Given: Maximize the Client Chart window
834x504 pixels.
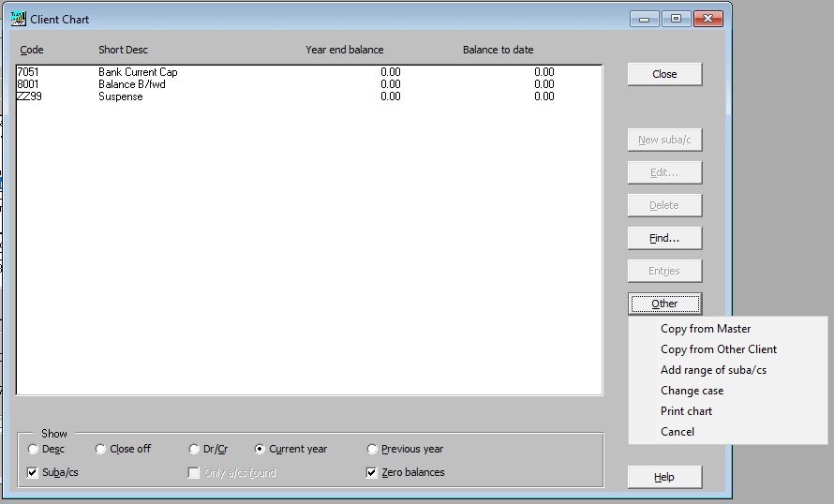Looking at the screenshot, I should pos(676,19).
